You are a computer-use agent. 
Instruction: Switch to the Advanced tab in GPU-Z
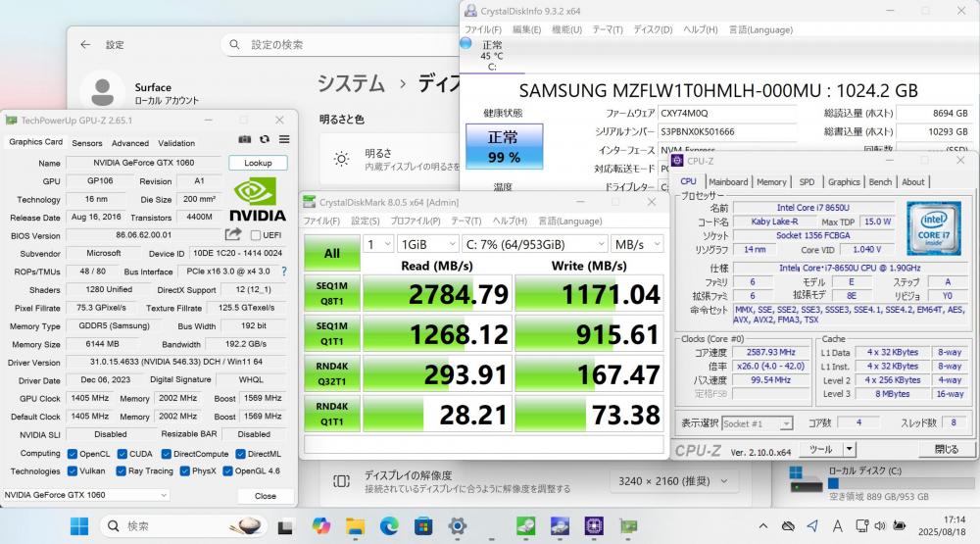pyautogui.click(x=130, y=143)
